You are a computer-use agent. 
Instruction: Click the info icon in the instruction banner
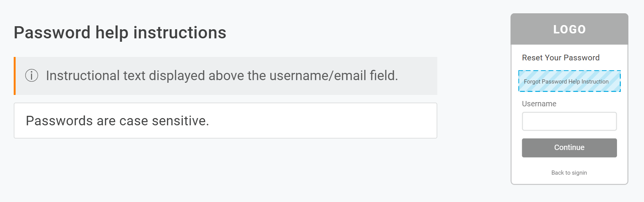(32, 76)
